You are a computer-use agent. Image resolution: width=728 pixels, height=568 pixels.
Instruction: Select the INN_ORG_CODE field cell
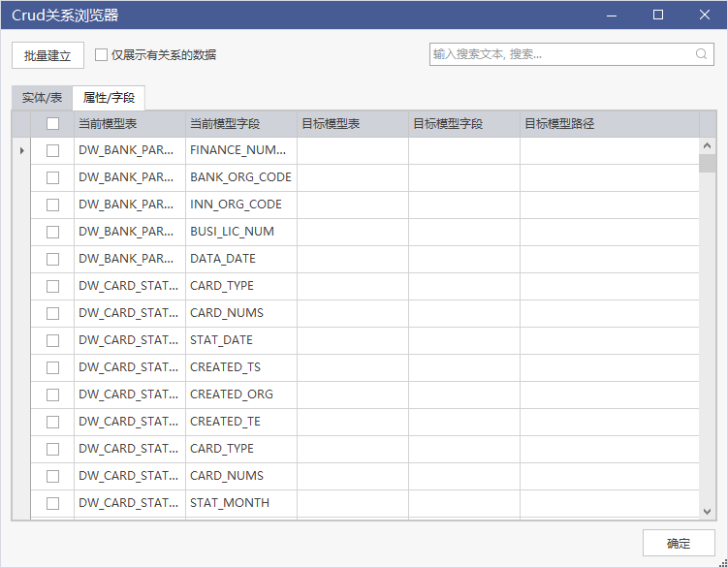click(241, 205)
